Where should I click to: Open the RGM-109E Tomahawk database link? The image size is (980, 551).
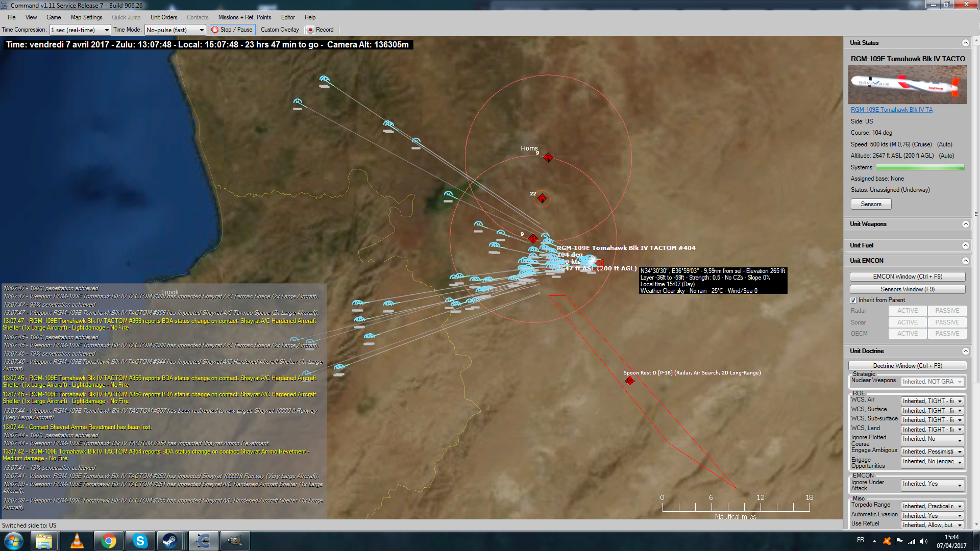coord(891,110)
